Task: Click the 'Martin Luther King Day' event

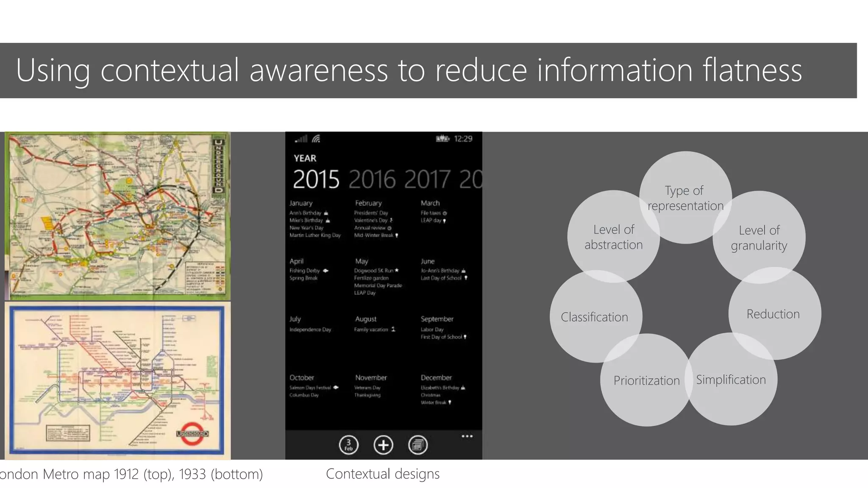Action: tap(315, 235)
